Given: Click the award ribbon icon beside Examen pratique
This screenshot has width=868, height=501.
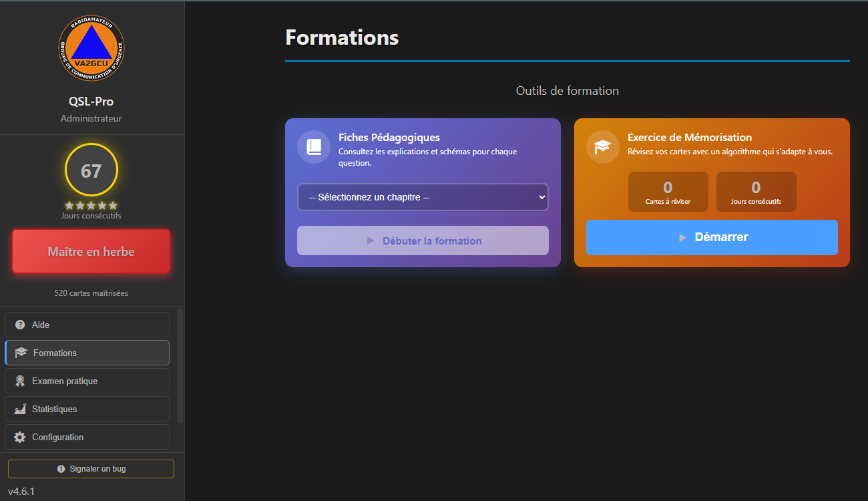Looking at the screenshot, I should (20, 381).
